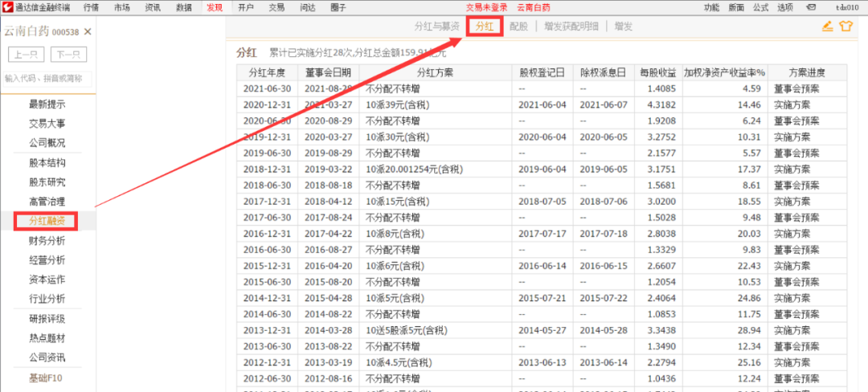This screenshot has height=392, width=868.
Task: Click the 每股收益 column header
Action: 658,72
